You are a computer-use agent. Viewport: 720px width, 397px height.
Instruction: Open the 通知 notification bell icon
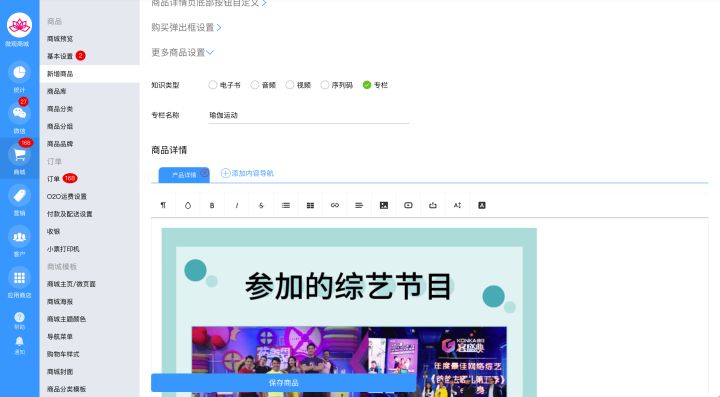[19, 341]
